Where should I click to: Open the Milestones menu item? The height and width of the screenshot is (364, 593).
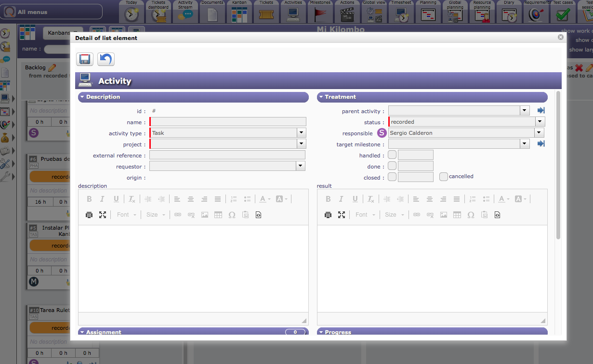(320, 12)
